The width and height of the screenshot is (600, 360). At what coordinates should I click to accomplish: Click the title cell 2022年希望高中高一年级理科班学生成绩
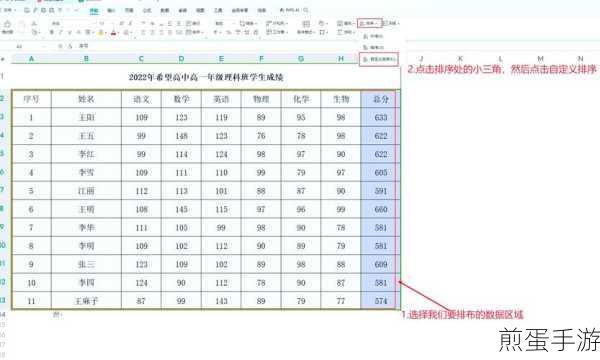(206, 77)
